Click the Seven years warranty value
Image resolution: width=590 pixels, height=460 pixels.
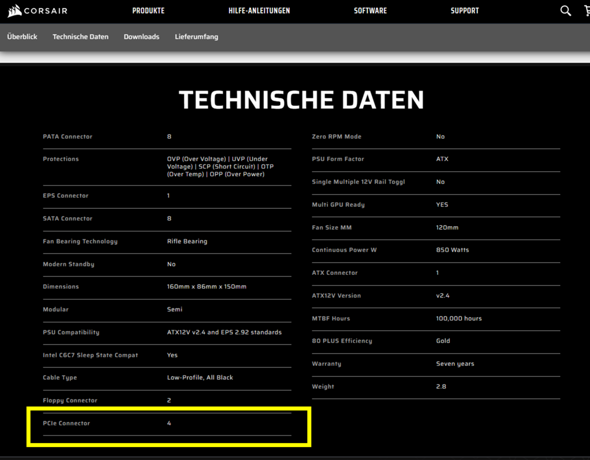click(x=455, y=364)
